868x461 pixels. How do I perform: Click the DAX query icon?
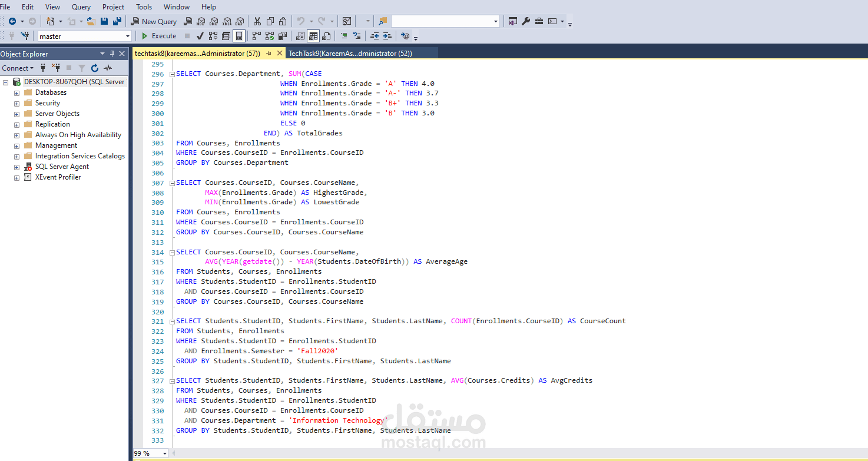[x=239, y=21]
